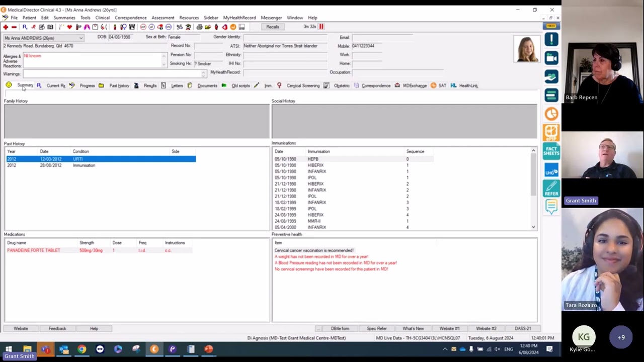
Task: Click the PowerPoint icon in the taskbar
Action: click(x=208, y=349)
